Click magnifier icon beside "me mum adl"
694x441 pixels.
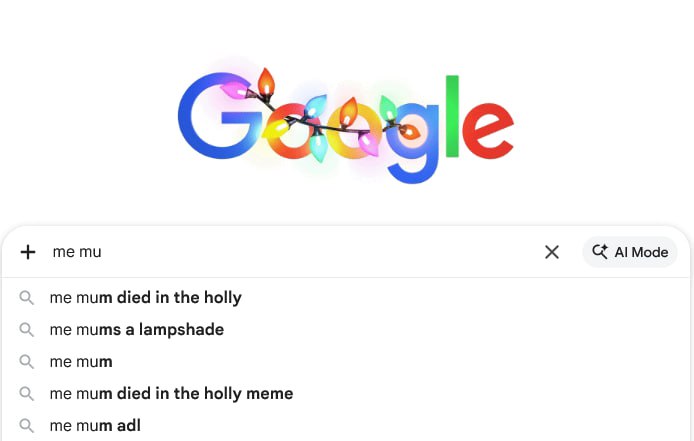click(27, 426)
